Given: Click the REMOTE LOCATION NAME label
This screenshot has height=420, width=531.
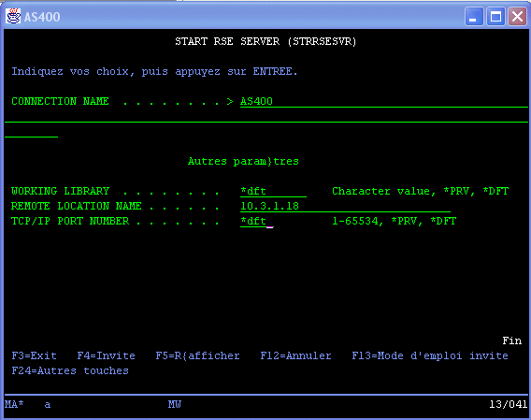Looking at the screenshot, I should 77,206.
